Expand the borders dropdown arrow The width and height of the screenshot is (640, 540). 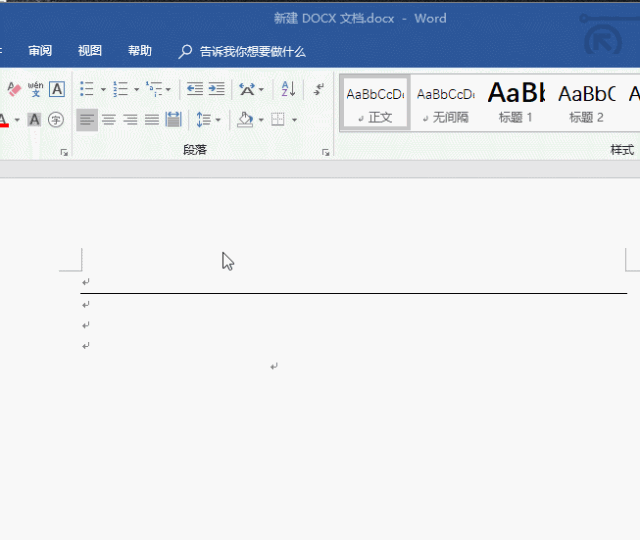pos(294,120)
